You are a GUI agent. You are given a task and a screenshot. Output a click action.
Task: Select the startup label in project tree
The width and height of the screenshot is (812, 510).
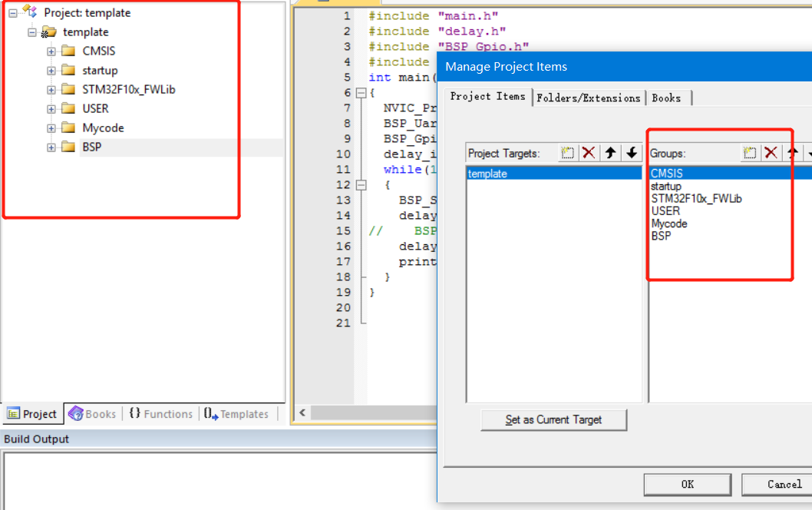tap(100, 71)
